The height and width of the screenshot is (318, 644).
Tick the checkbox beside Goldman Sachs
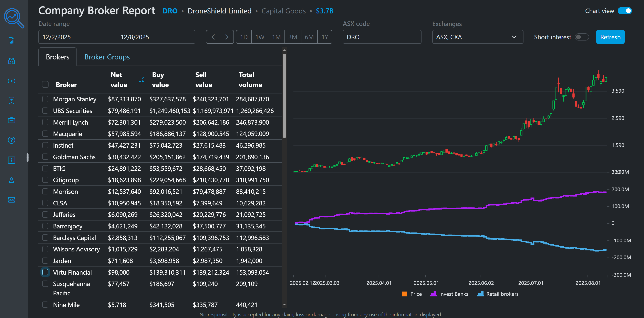[45, 157]
